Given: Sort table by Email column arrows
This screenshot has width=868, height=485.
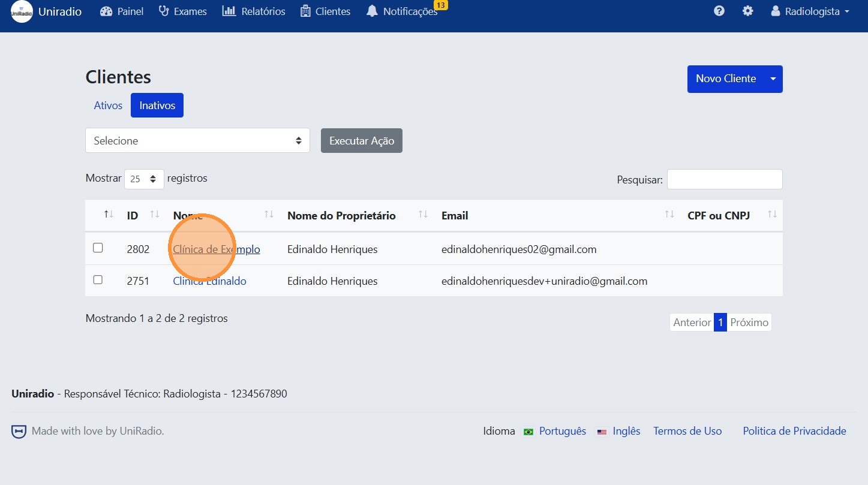Looking at the screenshot, I should (669, 215).
